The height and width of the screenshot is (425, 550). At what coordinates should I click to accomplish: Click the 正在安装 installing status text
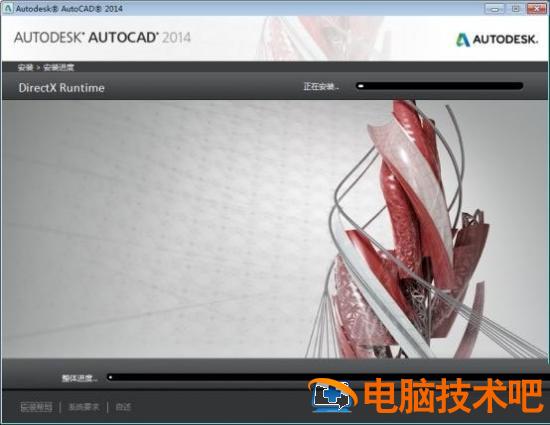click(321, 86)
